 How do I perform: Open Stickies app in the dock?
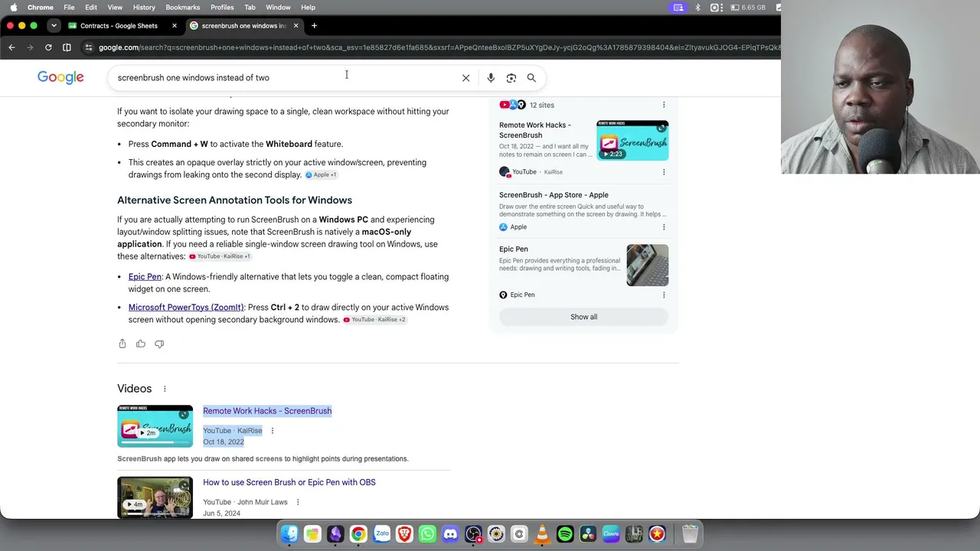pos(312,534)
